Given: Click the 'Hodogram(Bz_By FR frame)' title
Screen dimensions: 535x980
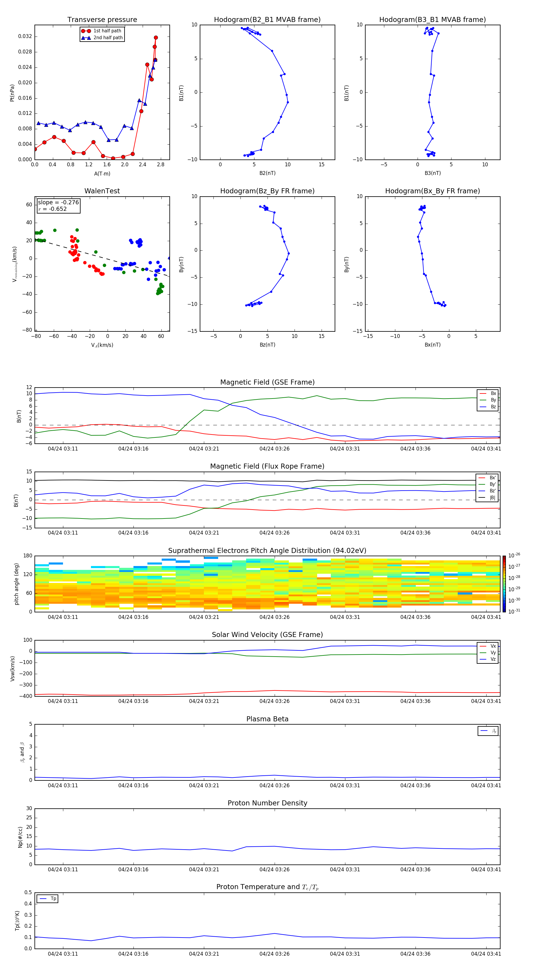Looking at the screenshot, I should (267, 191).
